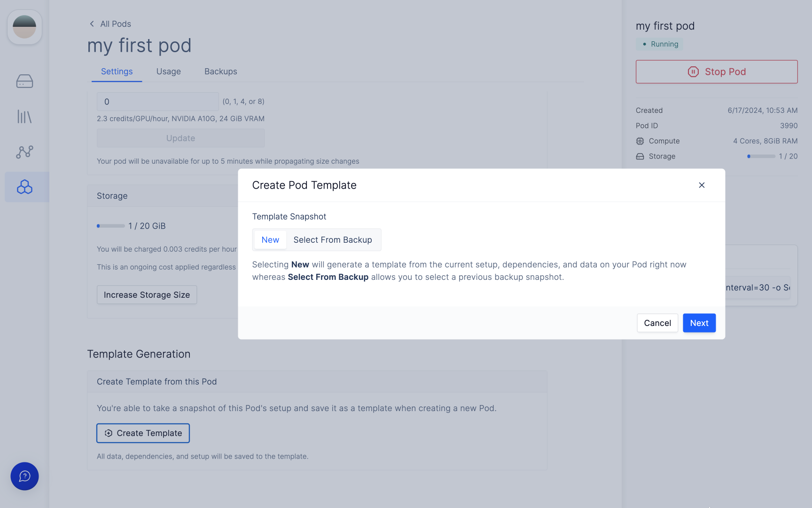The width and height of the screenshot is (812, 508).
Task: Click the Compute chip icon
Action: [x=640, y=141]
